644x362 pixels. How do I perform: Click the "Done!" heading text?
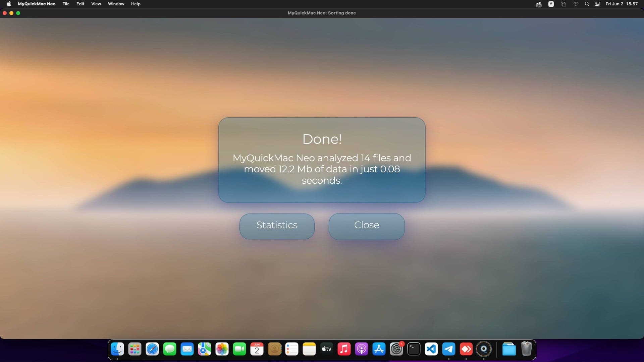[x=322, y=139]
